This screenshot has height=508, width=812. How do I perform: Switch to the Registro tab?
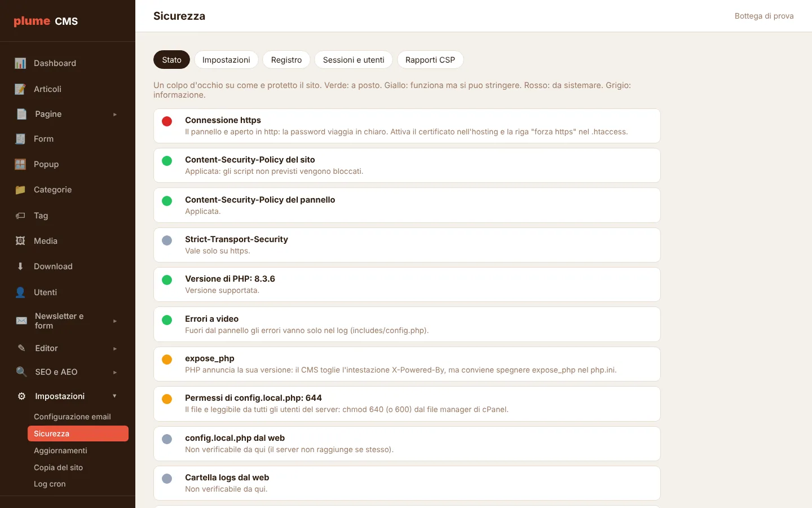coord(286,60)
